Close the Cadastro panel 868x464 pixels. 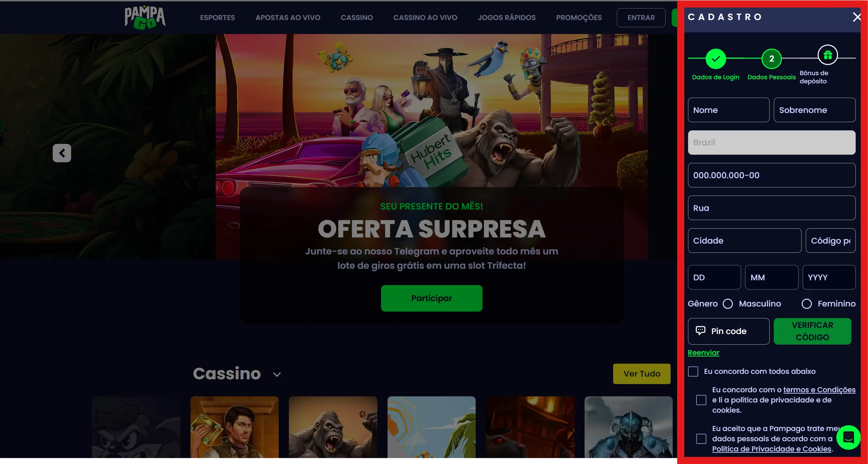[x=856, y=17]
